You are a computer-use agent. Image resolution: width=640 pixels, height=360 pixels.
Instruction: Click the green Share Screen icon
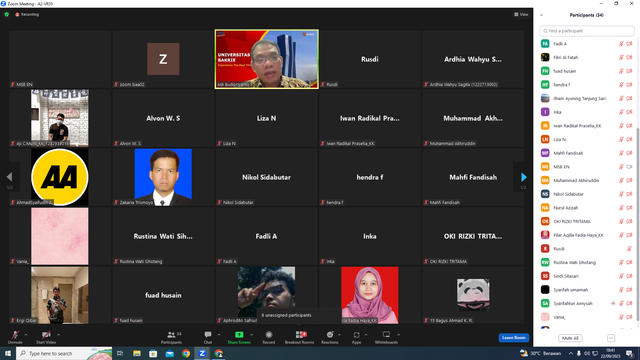(x=239, y=335)
